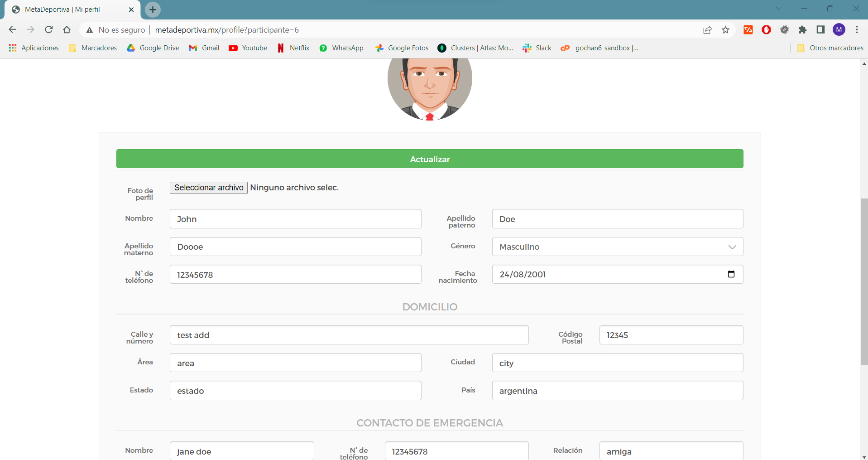Open the gear-shaped extension icon
This screenshot has height=460, width=868.
(784, 30)
